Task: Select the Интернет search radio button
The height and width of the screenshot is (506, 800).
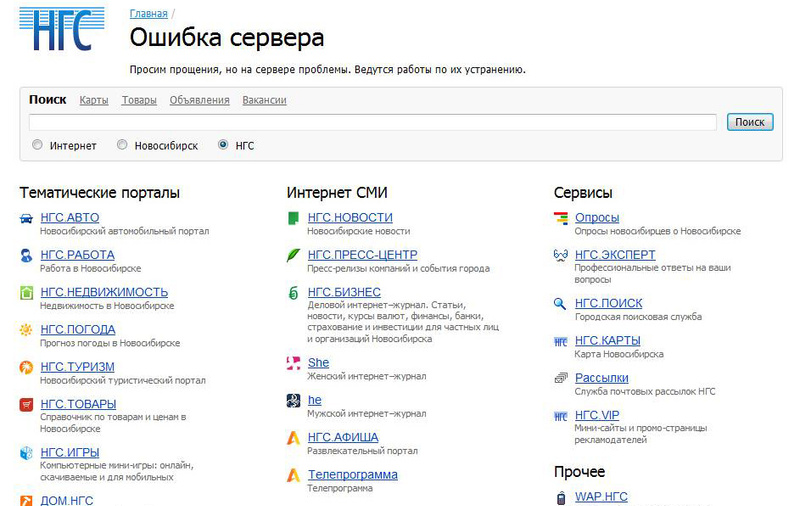Action: [37, 145]
